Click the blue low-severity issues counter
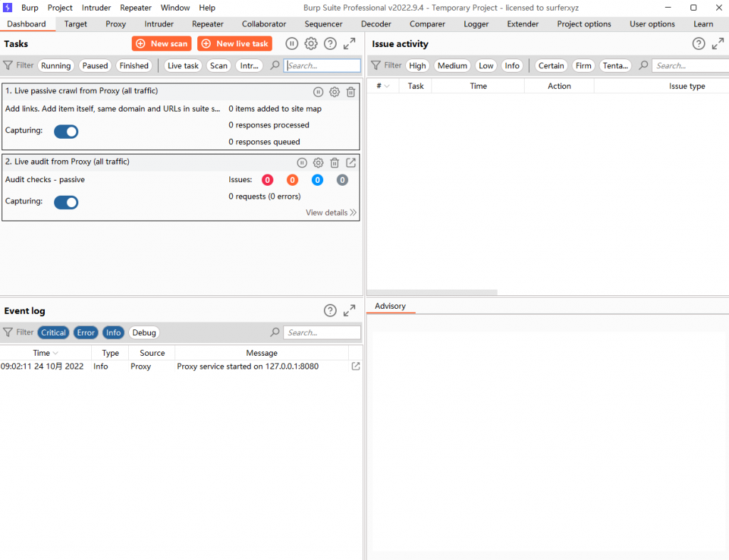Image resolution: width=729 pixels, height=560 pixels. tap(318, 180)
